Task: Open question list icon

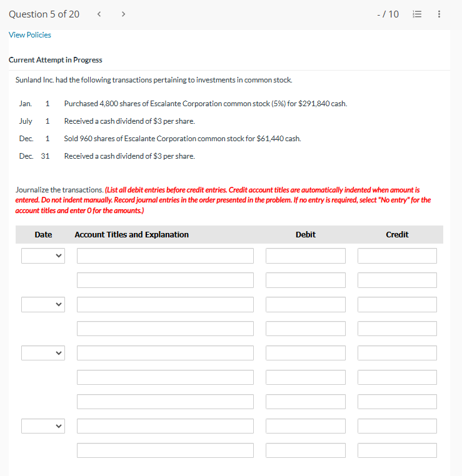Action: point(417,14)
